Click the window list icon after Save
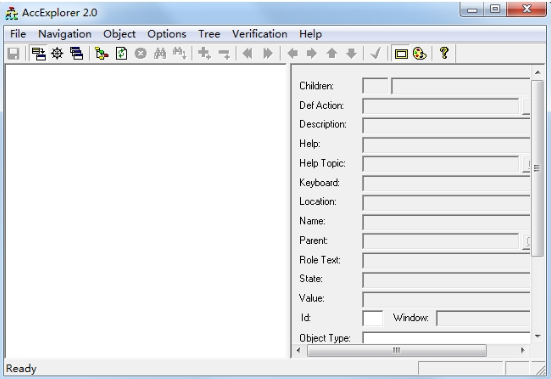The height and width of the screenshot is (379, 551). [x=38, y=54]
